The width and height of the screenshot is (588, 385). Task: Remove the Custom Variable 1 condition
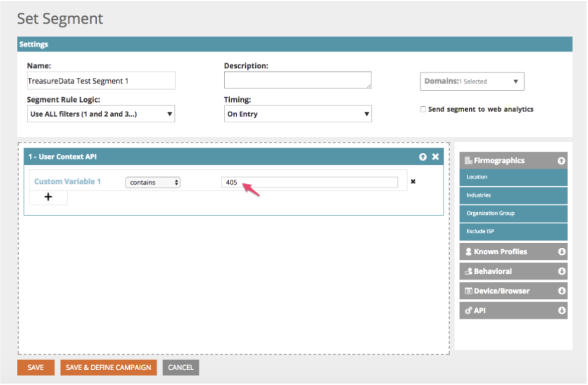pyautogui.click(x=413, y=182)
